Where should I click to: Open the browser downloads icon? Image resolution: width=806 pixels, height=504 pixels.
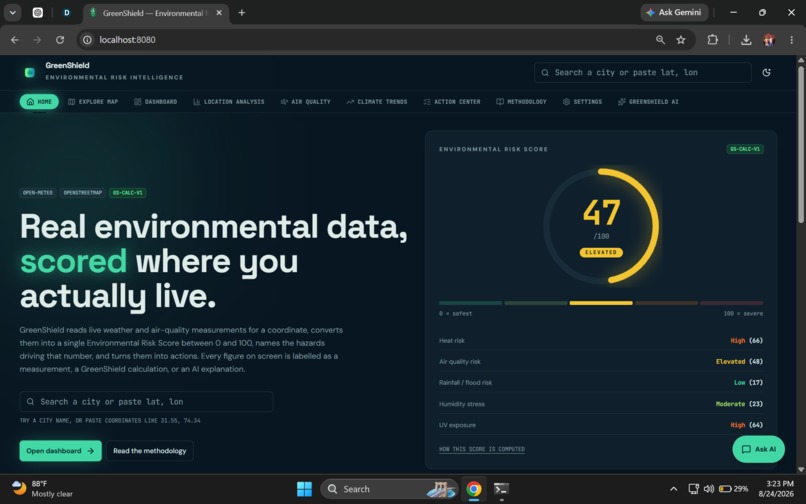pyautogui.click(x=746, y=40)
